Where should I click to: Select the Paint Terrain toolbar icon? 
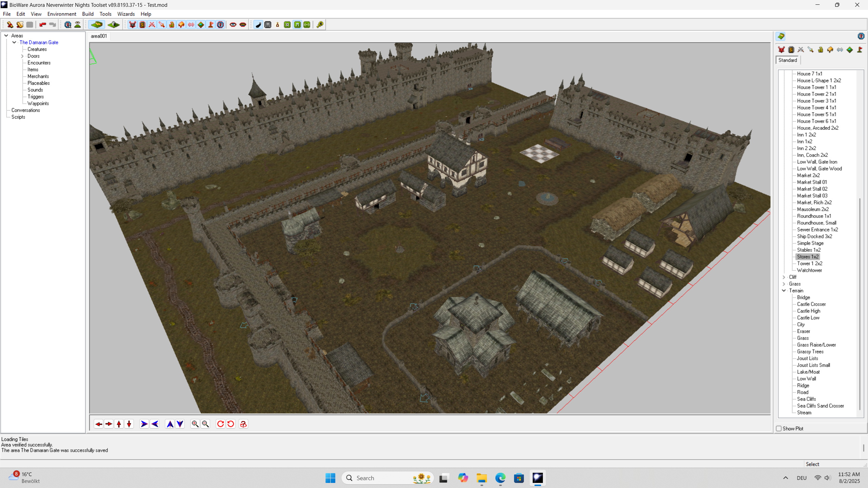tap(97, 24)
